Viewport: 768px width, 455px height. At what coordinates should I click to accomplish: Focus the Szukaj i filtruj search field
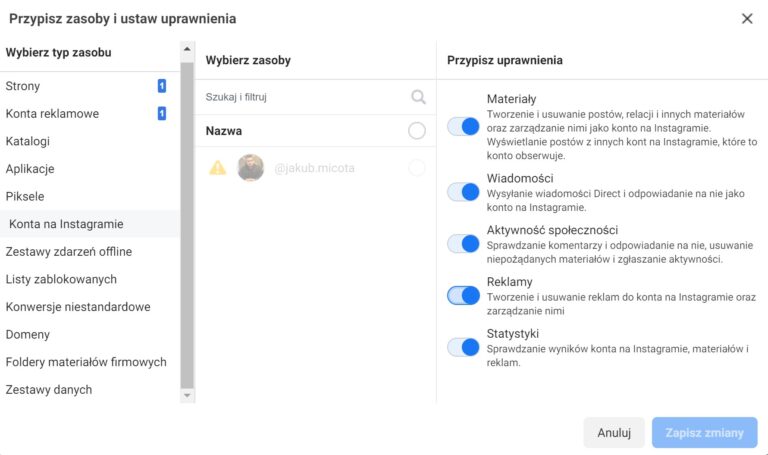304,97
